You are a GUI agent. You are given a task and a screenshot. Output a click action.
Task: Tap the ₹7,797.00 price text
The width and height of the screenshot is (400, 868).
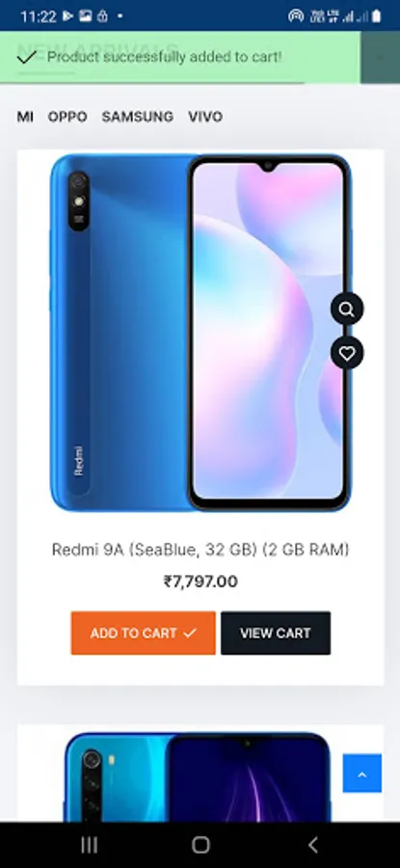point(200,582)
